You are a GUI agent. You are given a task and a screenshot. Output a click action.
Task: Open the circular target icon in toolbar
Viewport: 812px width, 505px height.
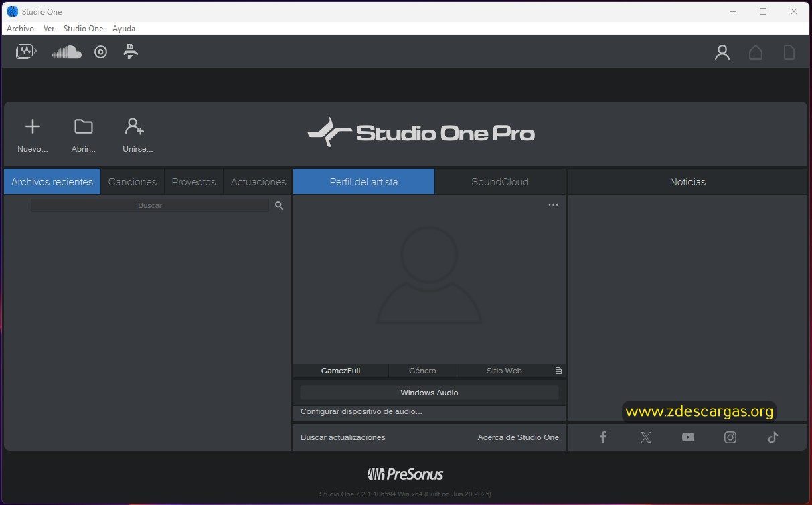(100, 52)
